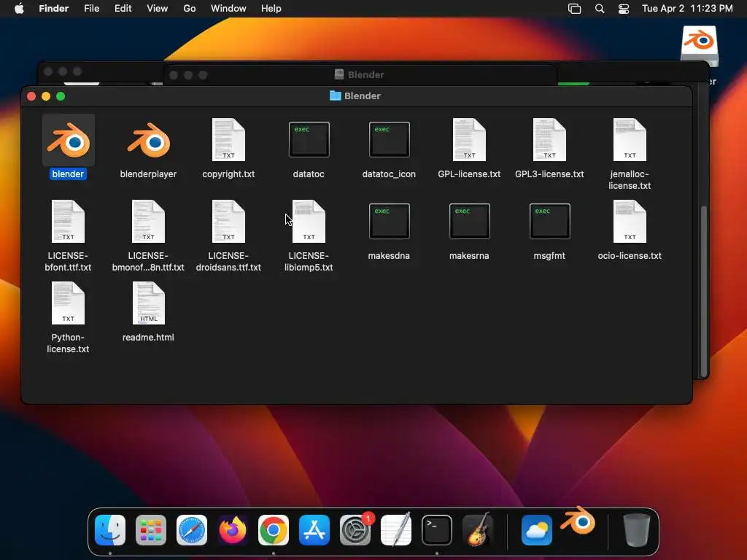Select the GPL-license.txt file icon
Viewport: 747px width, 560px height.
pyautogui.click(x=469, y=139)
